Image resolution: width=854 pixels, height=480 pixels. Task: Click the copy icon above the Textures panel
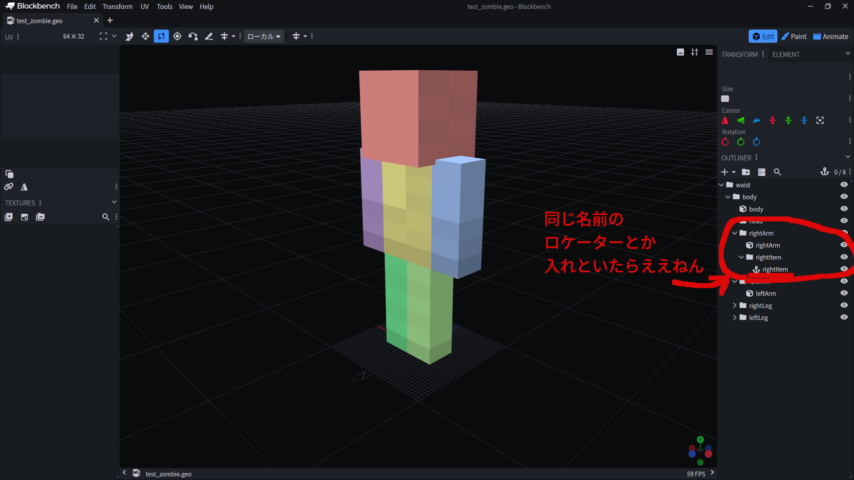[x=9, y=174]
